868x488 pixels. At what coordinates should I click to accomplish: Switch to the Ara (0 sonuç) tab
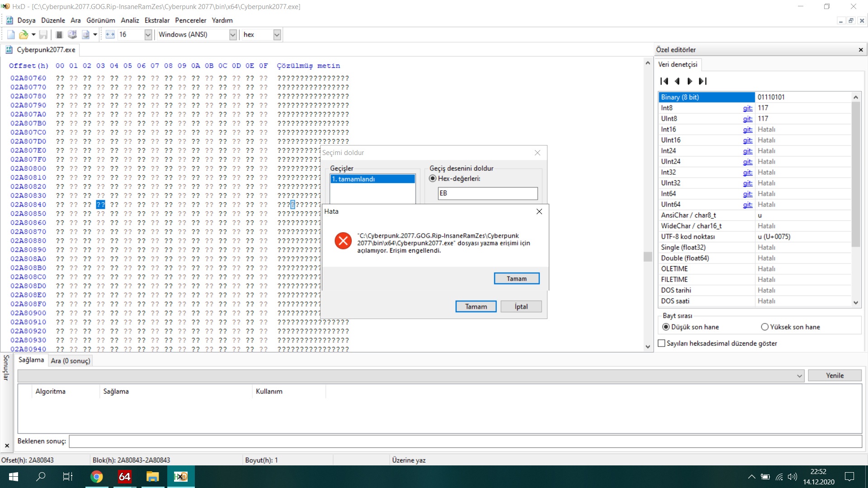pos(71,361)
